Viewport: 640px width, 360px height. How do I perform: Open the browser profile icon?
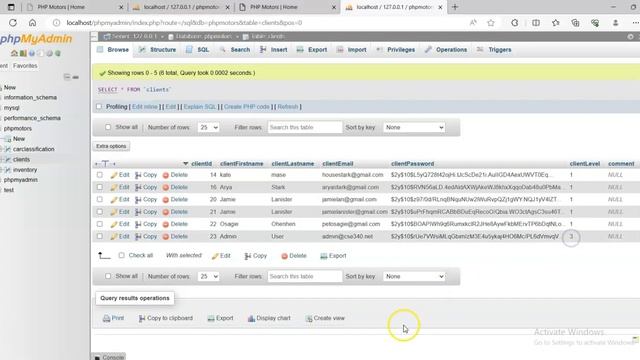coord(615,23)
